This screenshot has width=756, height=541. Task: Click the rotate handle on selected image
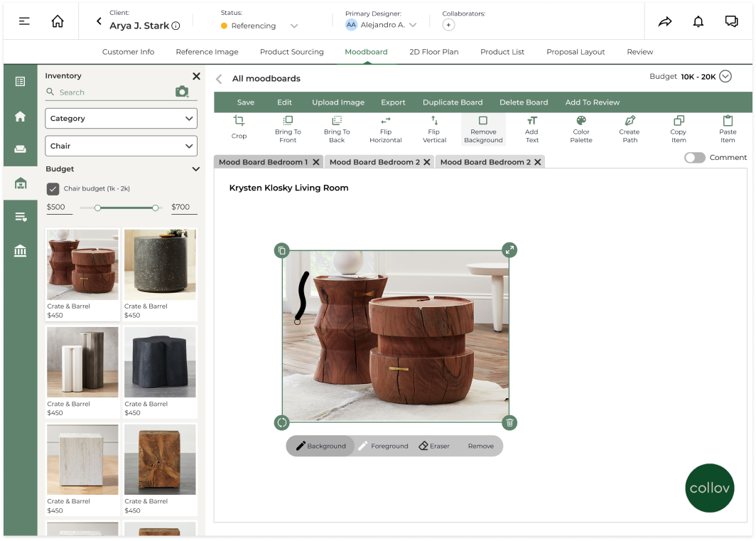tap(281, 423)
